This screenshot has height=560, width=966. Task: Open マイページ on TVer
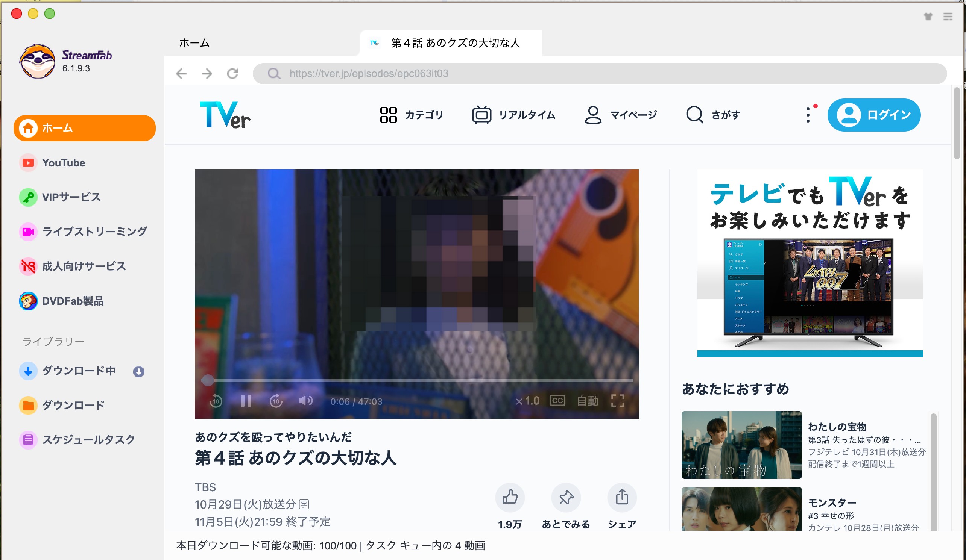tap(621, 115)
